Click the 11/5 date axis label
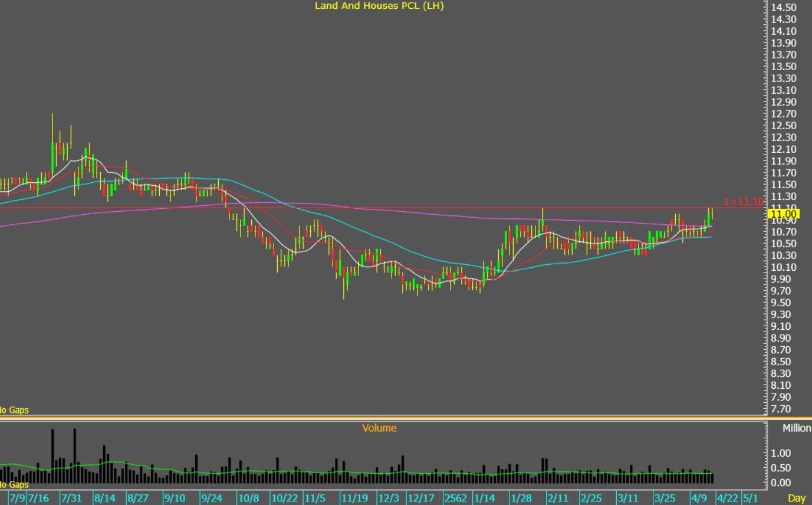This screenshot has width=812, height=505. coord(314,499)
